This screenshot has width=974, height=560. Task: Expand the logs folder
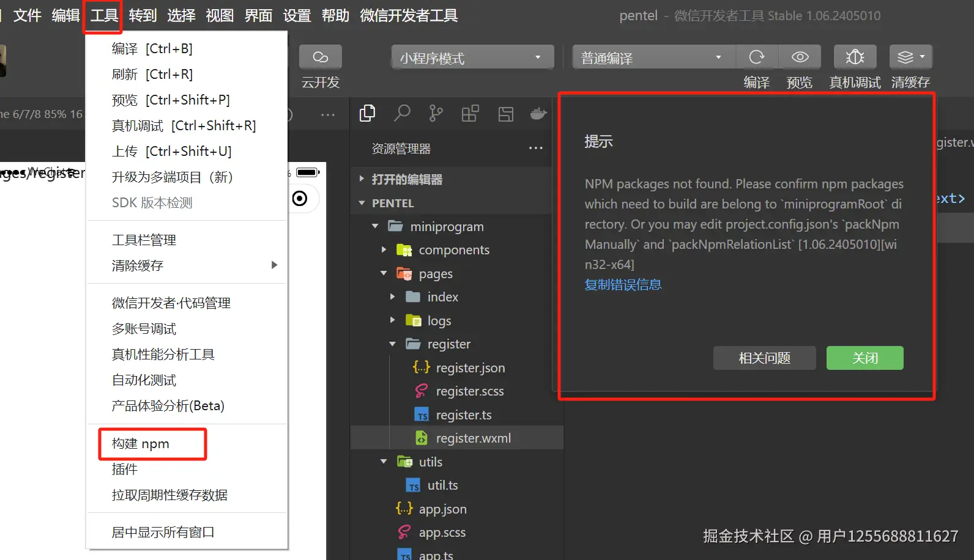tap(392, 321)
